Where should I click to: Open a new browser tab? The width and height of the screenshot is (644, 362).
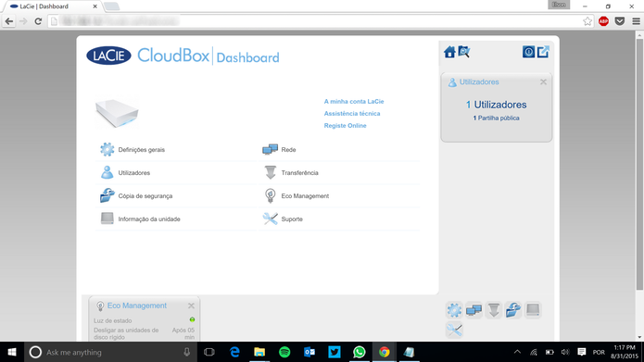pyautogui.click(x=111, y=6)
